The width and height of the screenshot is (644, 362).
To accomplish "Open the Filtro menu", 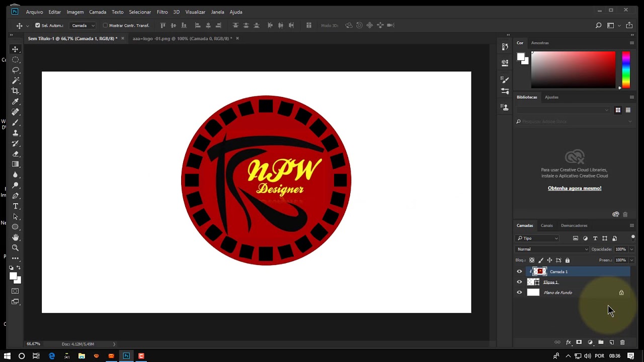I will (x=162, y=12).
